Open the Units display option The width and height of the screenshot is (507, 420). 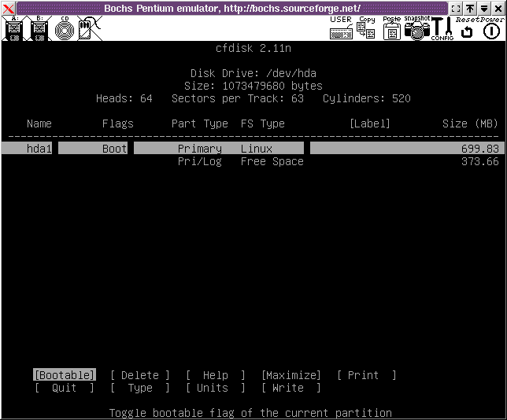point(213,388)
